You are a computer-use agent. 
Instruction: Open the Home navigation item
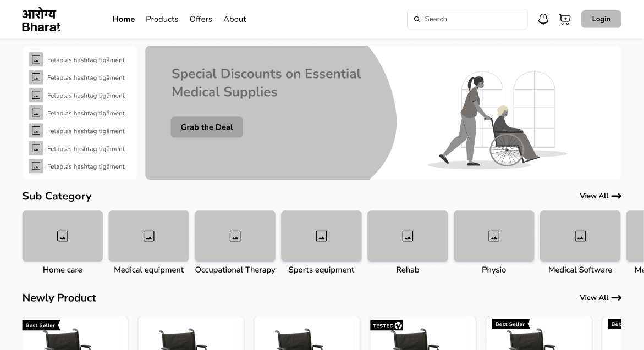pos(123,19)
